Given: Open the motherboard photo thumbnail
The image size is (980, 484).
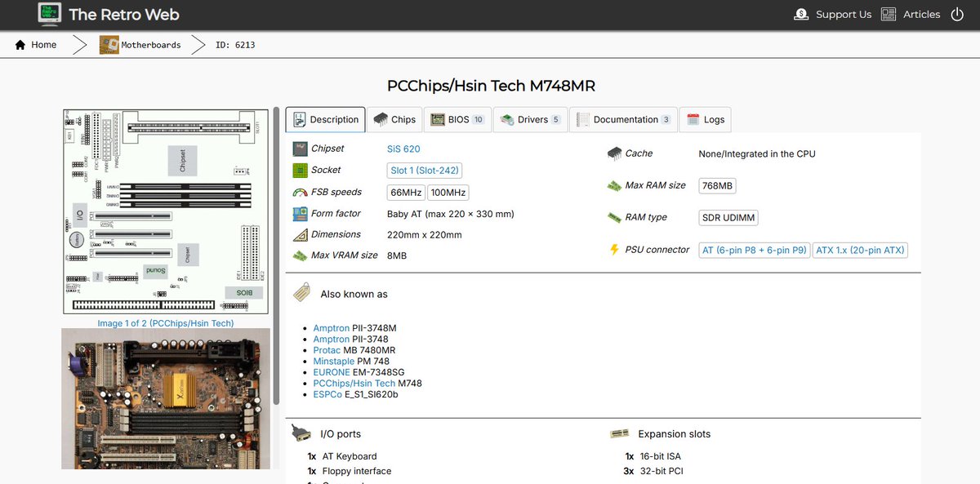Looking at the screenshot, I should click(166, 399).
